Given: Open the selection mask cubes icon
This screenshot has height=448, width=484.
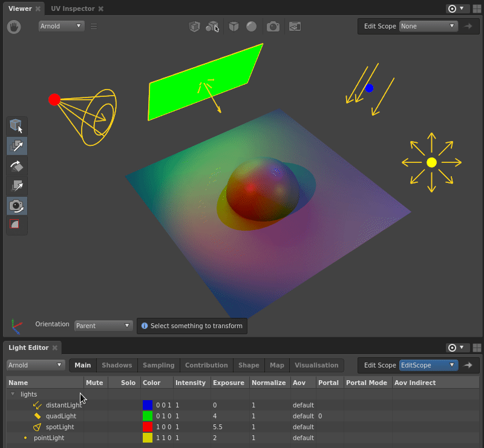Looking at the screenshot, I should click(x=212, y=26).
